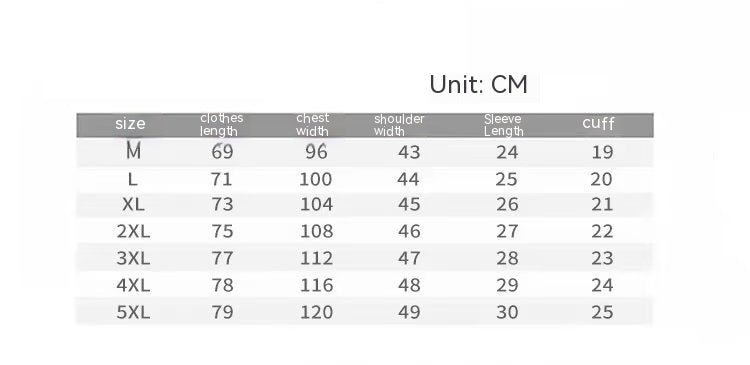Image resolution: width=750 pixels, height=365 pixels.
Task: Select the 'chest width' header cell
Action: coord(313,124)
